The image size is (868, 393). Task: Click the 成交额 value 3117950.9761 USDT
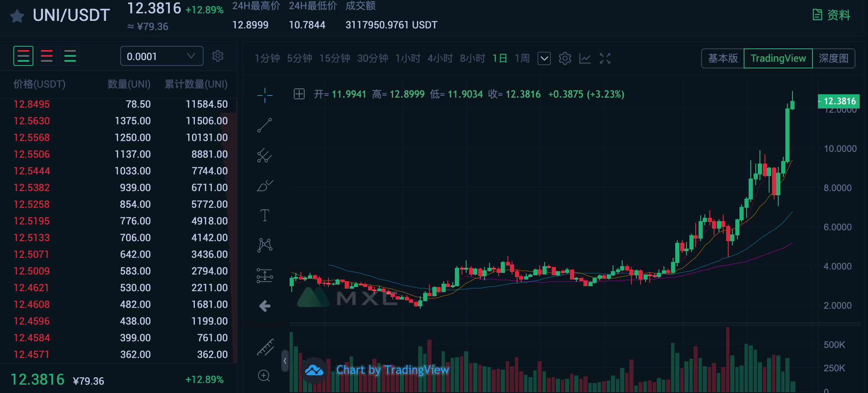(391, 25)
